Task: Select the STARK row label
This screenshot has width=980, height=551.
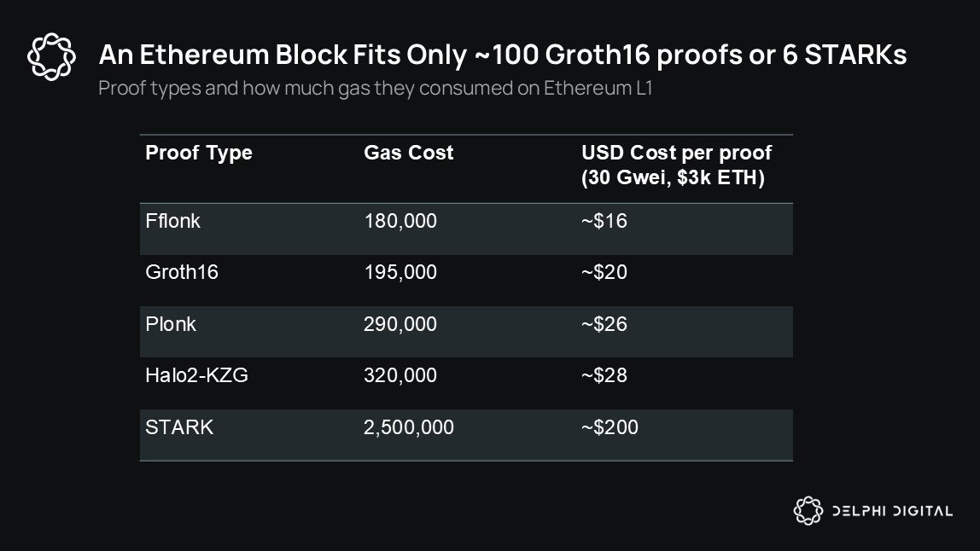Action: click(x=179, y=426)
